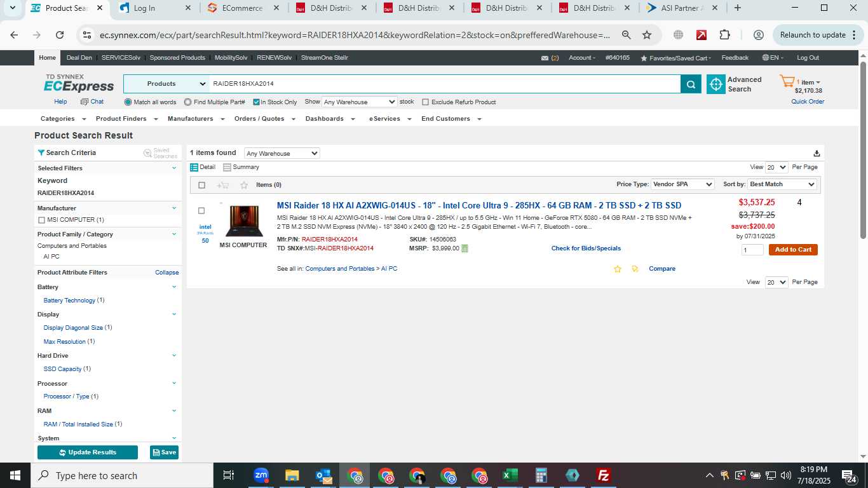868x488 pixels.
Task: Save the search criteria
Action: pyautogui.click(x=165, y=452)
